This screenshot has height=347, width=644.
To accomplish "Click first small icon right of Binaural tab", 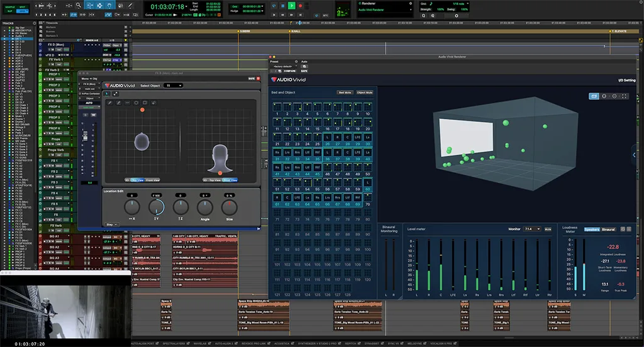I will [623, 229].
